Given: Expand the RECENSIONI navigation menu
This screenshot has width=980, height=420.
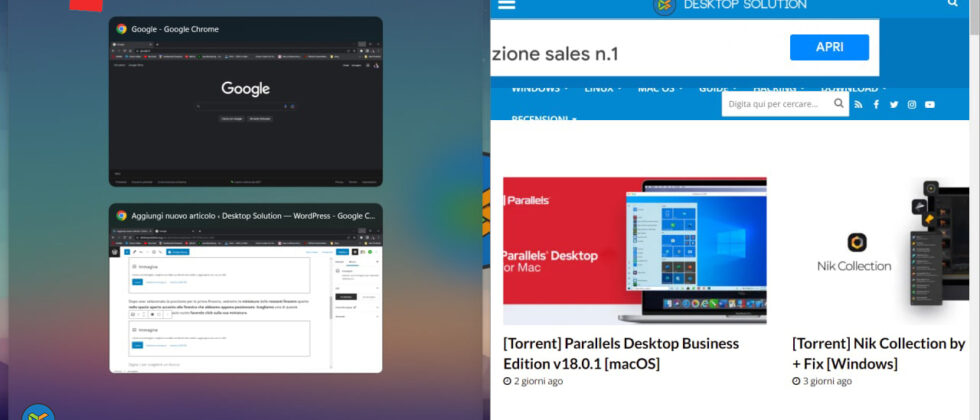Looking at the screenshot, I should click(543, 118).
